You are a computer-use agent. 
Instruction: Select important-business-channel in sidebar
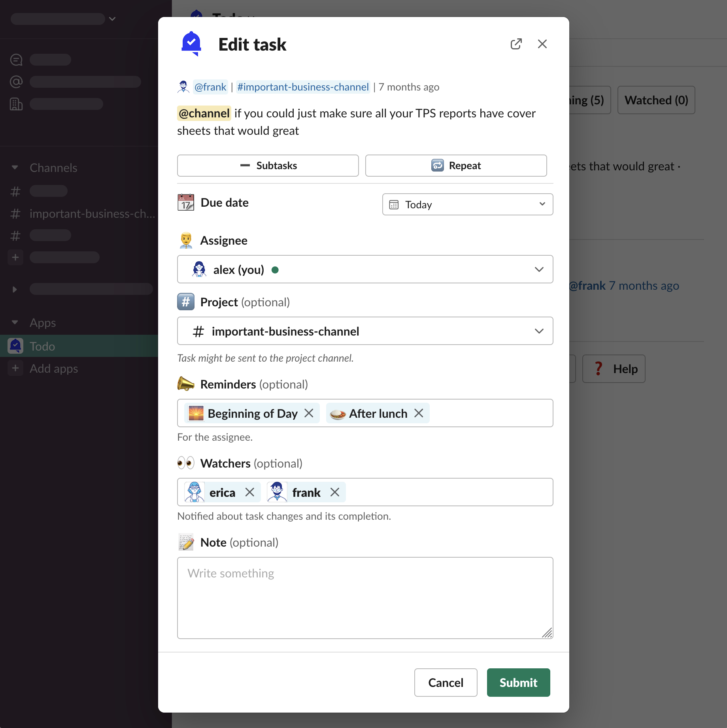[92, 213]
